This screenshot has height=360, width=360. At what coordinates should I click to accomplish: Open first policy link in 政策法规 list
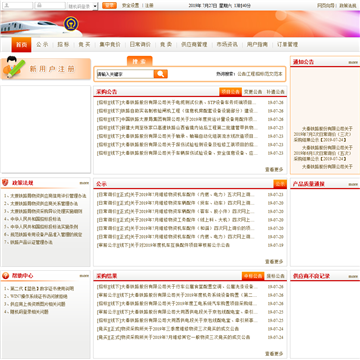point(45,196)
